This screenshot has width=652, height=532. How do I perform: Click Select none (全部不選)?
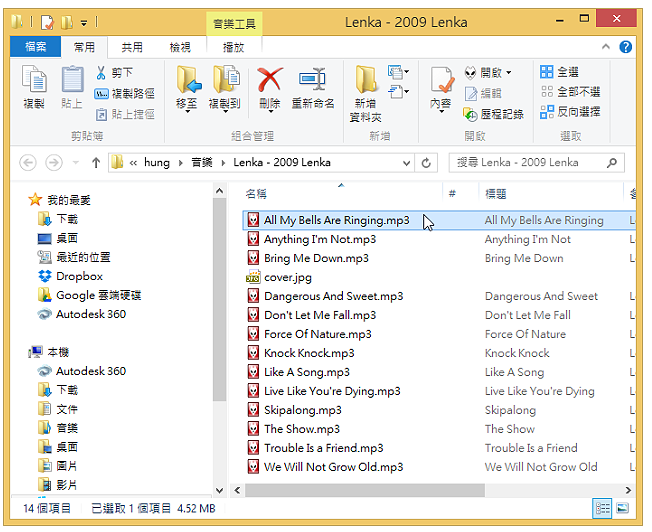[x=570, y=92]
